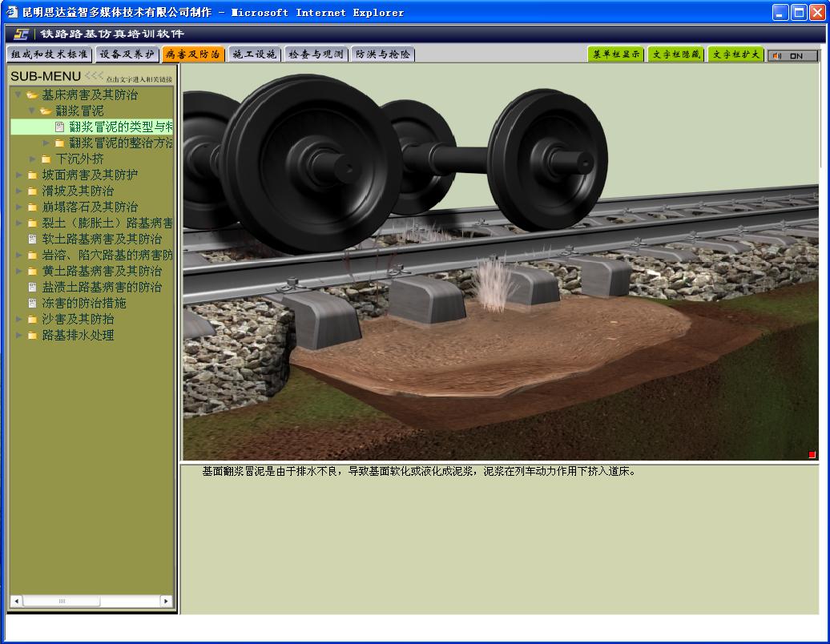830x644 pixels.
Task: Open the 翻浆冒泥的整治方法 tree entry
Action: (x=120, y=143)
